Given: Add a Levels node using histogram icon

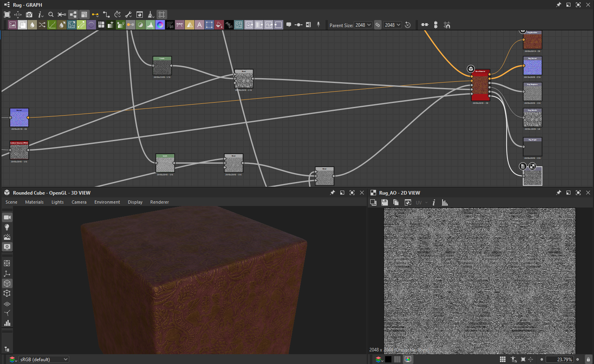Looking at the screenshot, I should (x=150, y=25).
